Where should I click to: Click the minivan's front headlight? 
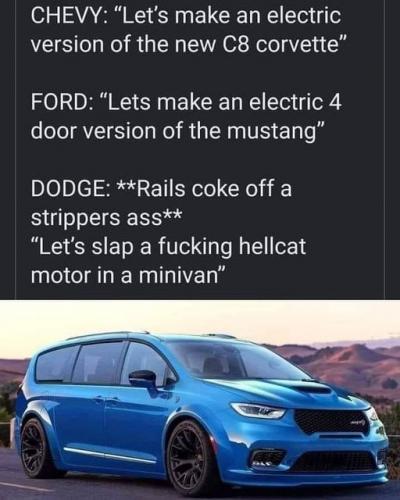258,410
